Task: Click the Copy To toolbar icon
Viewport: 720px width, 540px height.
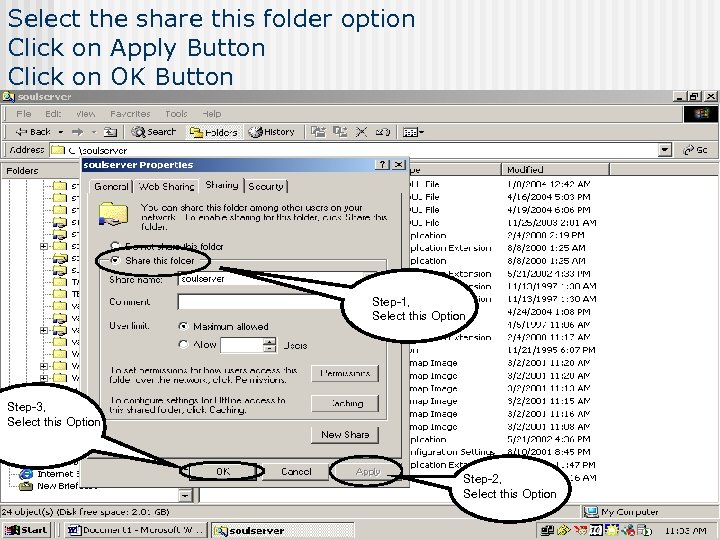Action: [340, 132]
